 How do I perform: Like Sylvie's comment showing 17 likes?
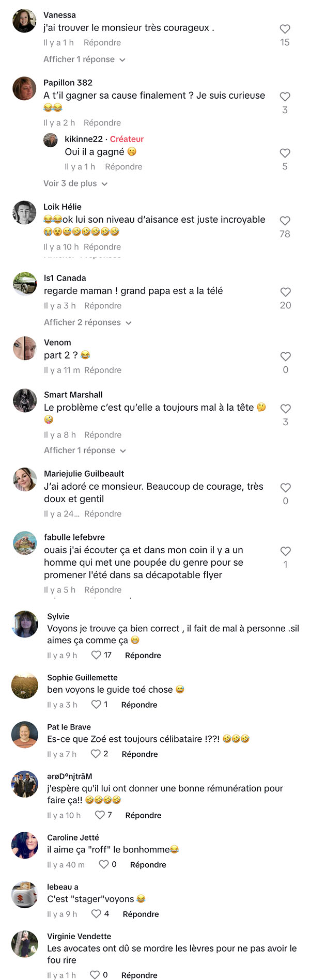point(96,655)
